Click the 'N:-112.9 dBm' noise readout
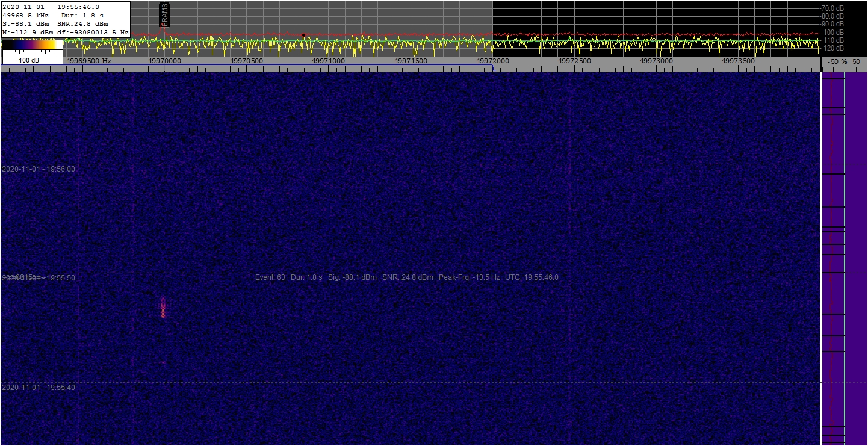868x446 pixels. point(28,32)
